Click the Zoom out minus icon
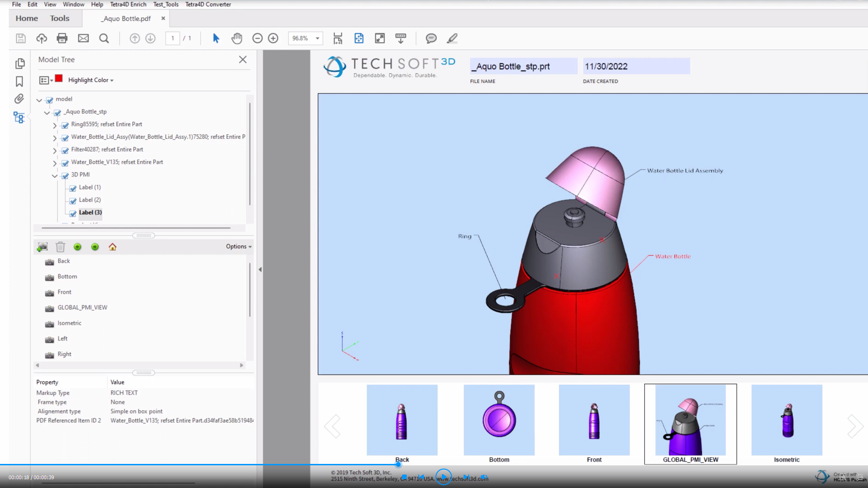The image size is (868, 488). [258, 38]
